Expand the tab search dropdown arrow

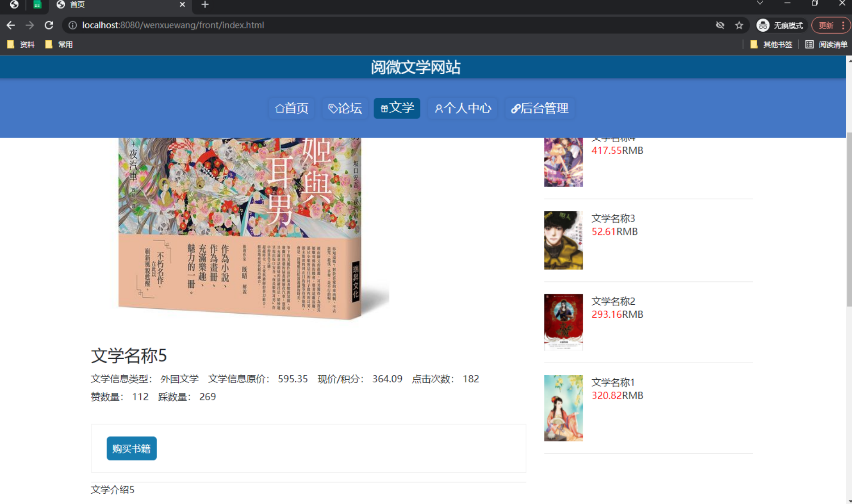pos(760,4)
